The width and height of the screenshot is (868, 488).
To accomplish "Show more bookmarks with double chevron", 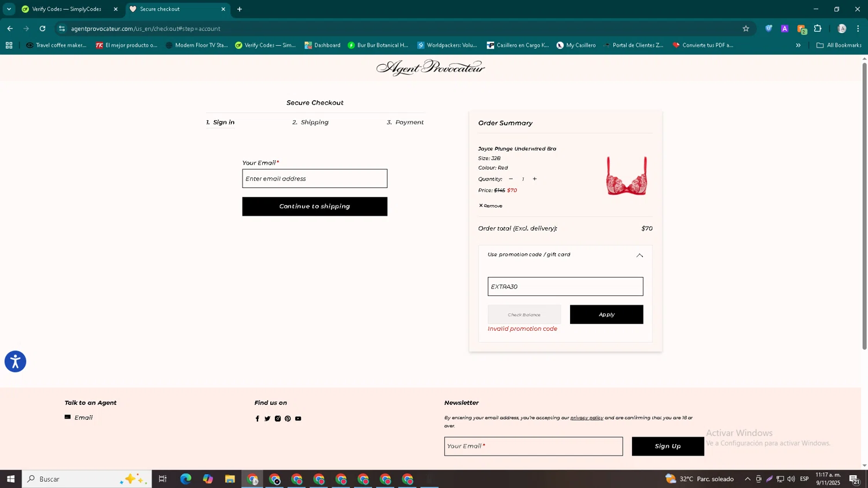I will click(798, 45).
